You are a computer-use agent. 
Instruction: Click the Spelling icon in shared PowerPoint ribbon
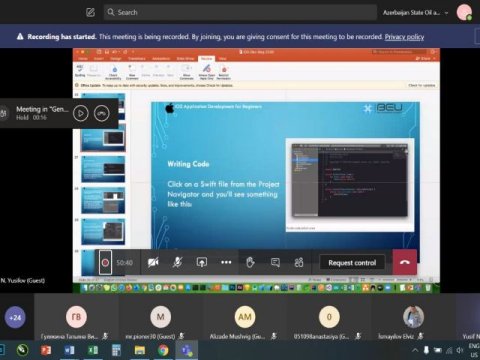[80, 71]
